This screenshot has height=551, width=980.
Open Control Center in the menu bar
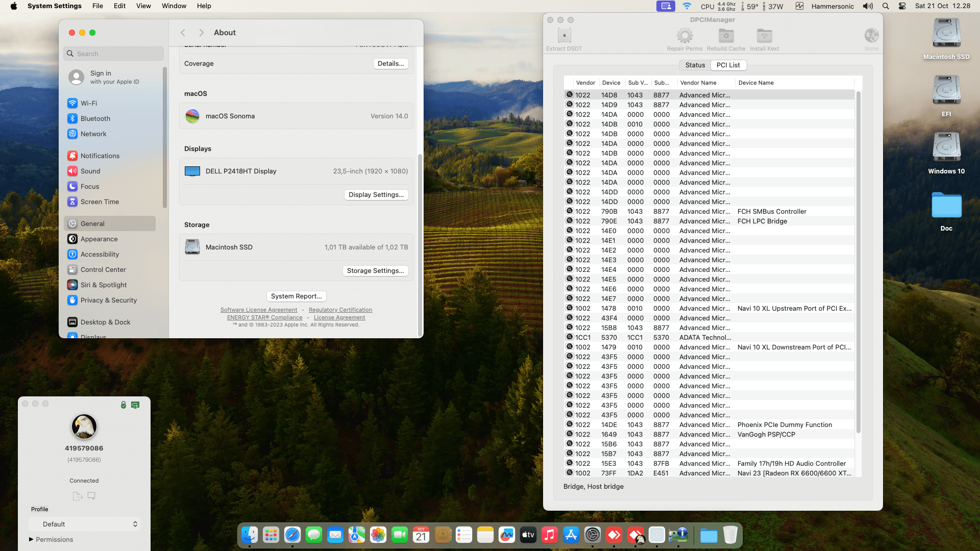point(902,6)
